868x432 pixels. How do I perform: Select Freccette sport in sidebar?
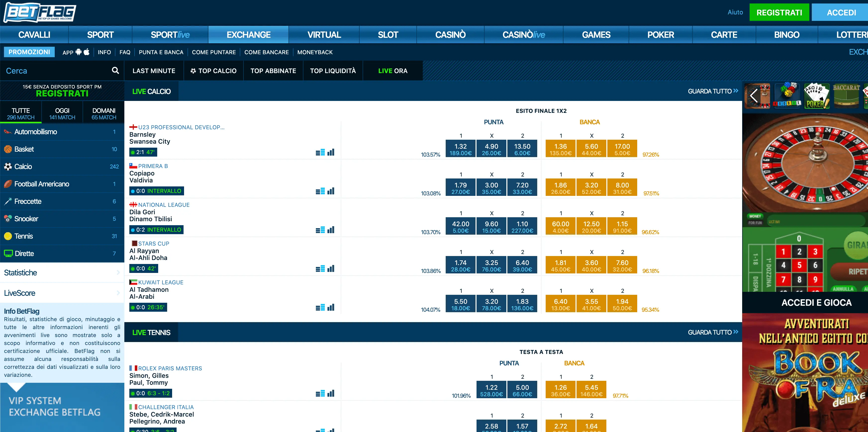(x=62, y=201)
